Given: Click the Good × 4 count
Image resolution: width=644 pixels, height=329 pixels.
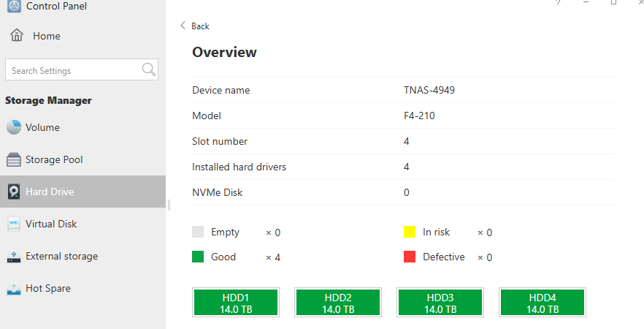Looking at the screenshot, I should pos(273,257).
